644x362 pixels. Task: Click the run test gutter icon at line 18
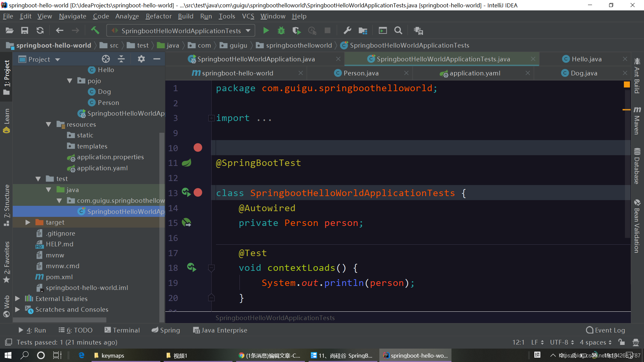click(192, 267)
